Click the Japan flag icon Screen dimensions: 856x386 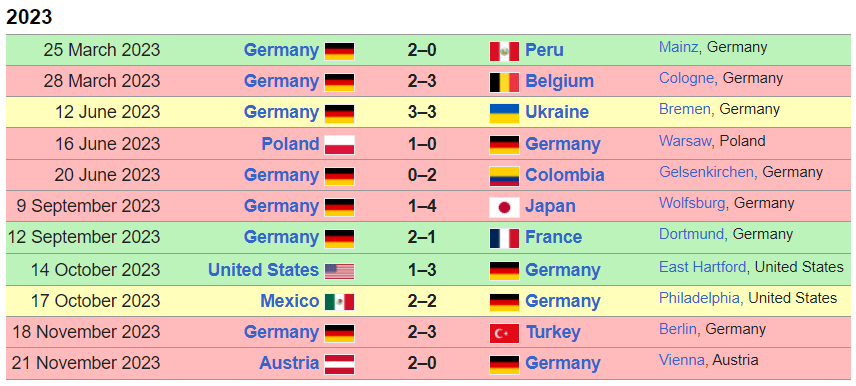point(504,207)
